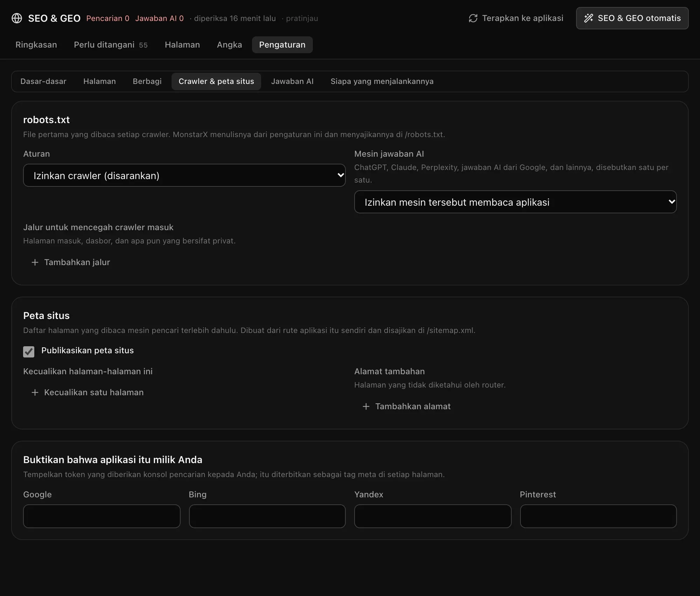700x596 pixels.
Task: Click the plus icon for Tambahkan jalur
Action: click(35, 262)
